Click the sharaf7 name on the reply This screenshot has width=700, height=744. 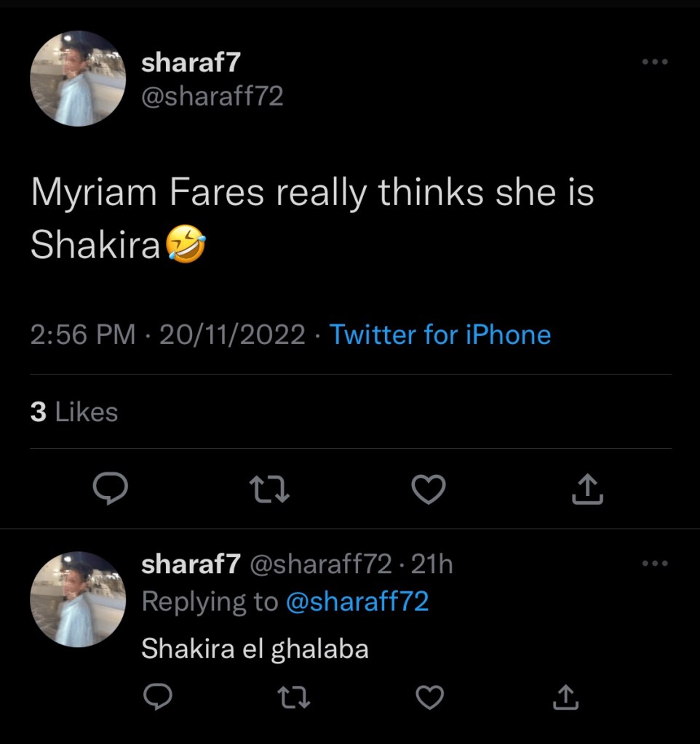click(191, 564)
